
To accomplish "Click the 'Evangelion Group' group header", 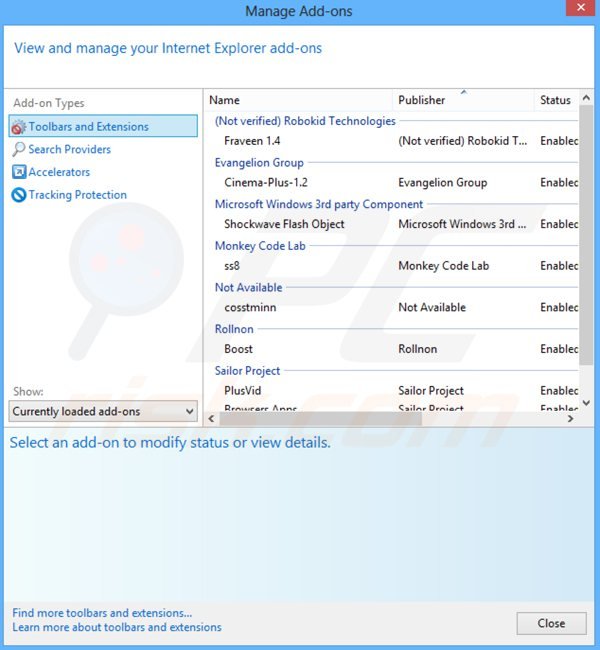I will click(259, 163).
